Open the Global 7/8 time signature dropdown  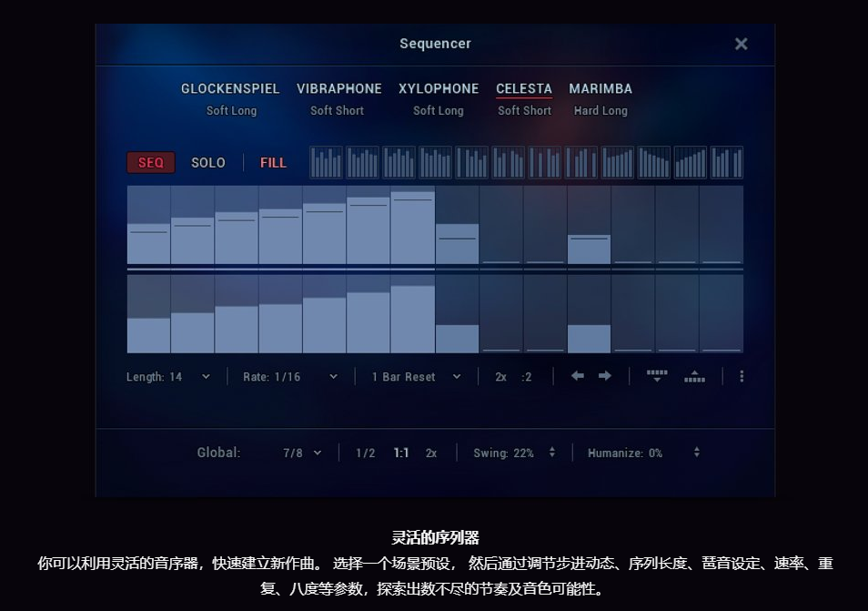coord(302,453)
